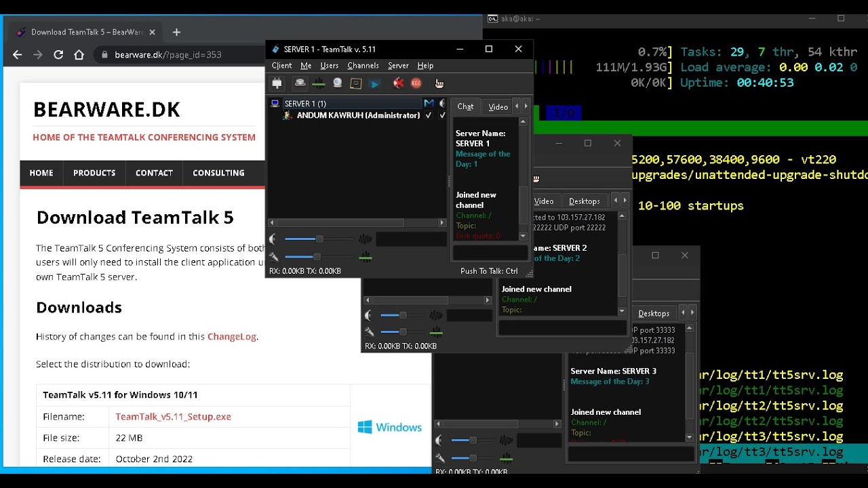Open the Users menu
Viewport: 868px width, 488px height.
pyautogui.click(x=329, y=66)
